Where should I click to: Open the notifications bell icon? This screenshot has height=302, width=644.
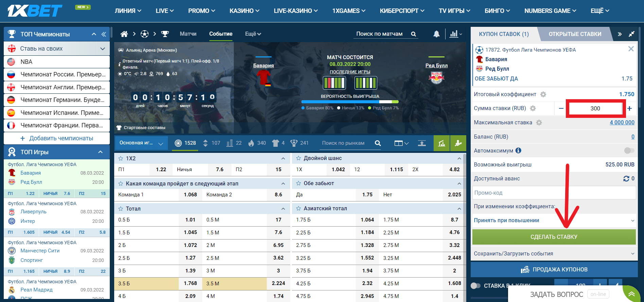tap(436, 34)
